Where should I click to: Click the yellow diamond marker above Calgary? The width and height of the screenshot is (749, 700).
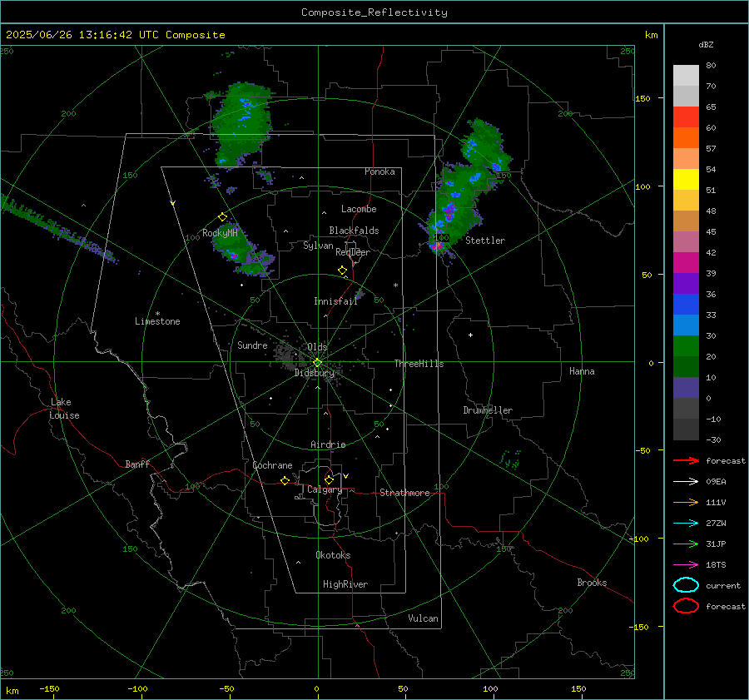(x=329, y=479)
